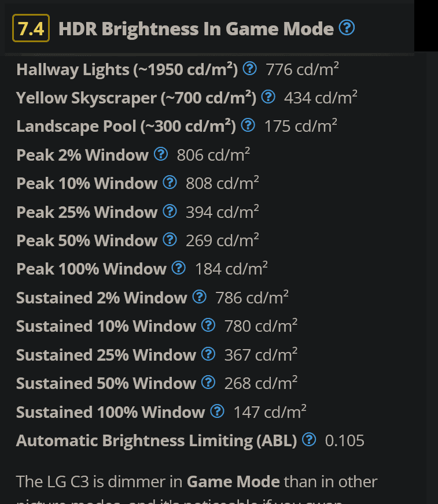Click help icon next to Peak 2% Window
This screenshot has height=504, width=438.
[161, 154]
